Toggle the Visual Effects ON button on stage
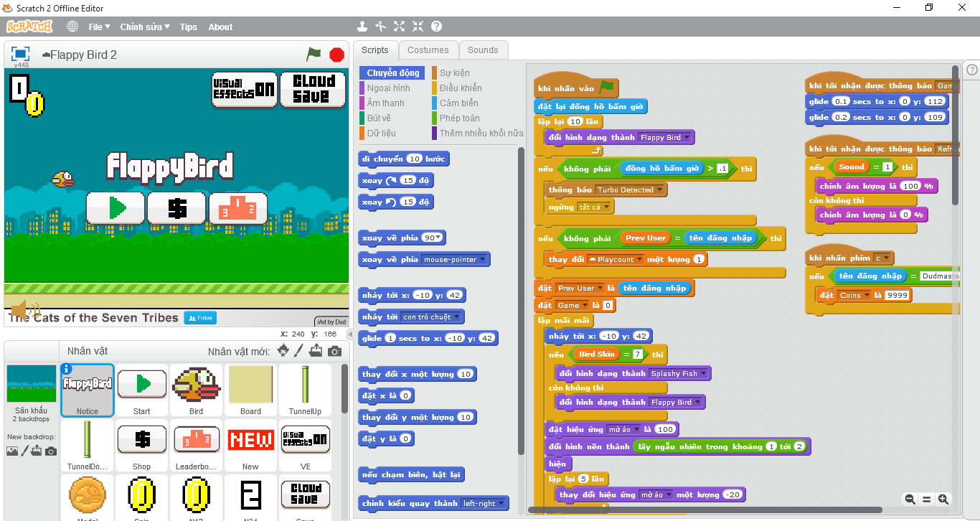 pyautogui.click(x=244, y=89)
